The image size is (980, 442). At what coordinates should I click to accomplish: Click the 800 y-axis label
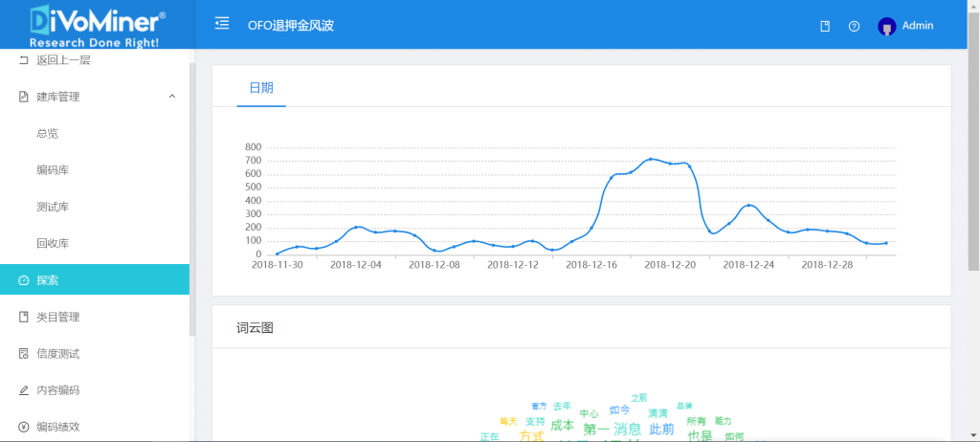coord(253,147)
